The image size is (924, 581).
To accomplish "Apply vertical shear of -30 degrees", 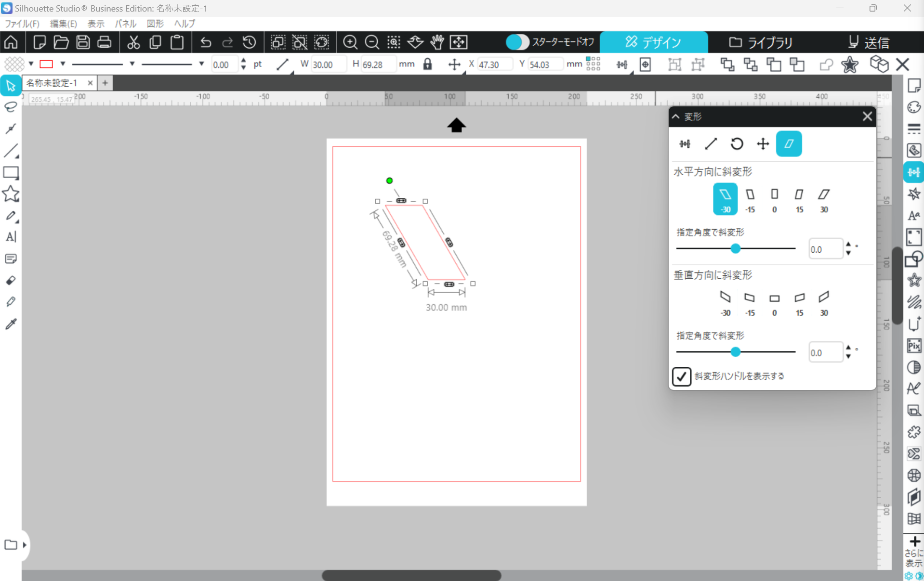I will [725, 303].
